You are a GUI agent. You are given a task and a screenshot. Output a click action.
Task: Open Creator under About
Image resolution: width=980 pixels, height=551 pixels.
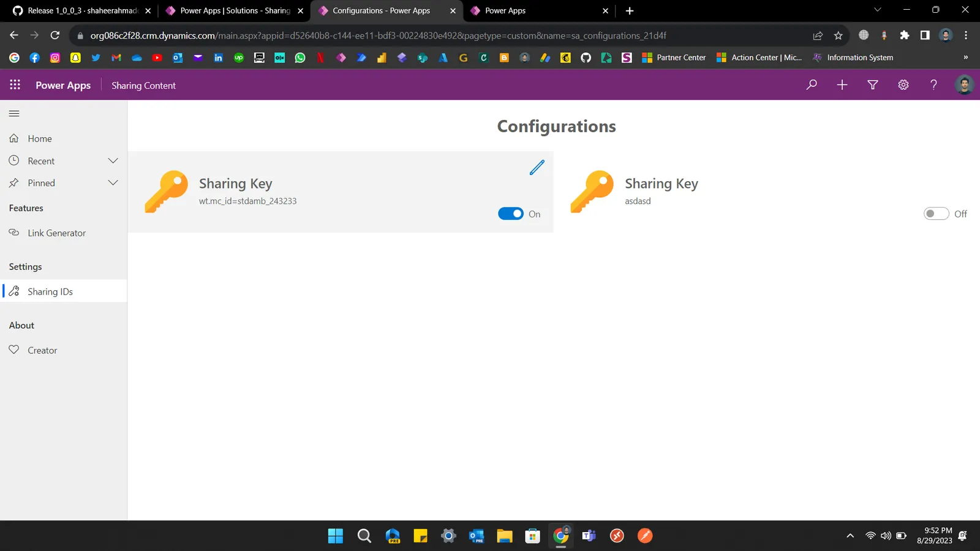(64, 350)
